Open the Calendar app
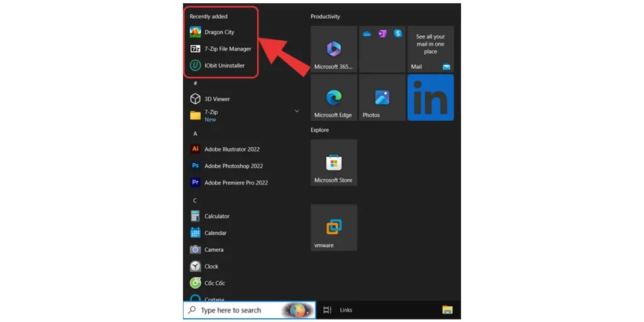 point(215,233)
